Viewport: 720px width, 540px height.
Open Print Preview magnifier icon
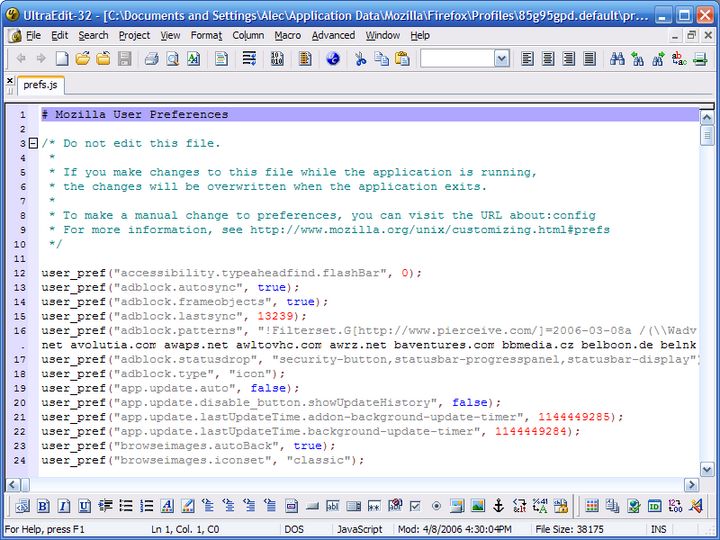[x=173, y=59]
